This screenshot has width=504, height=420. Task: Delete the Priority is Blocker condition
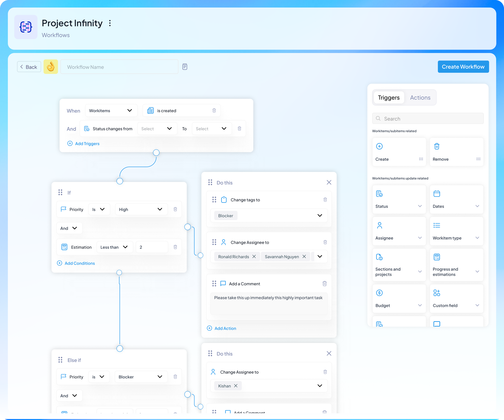(x=175, y=377)
